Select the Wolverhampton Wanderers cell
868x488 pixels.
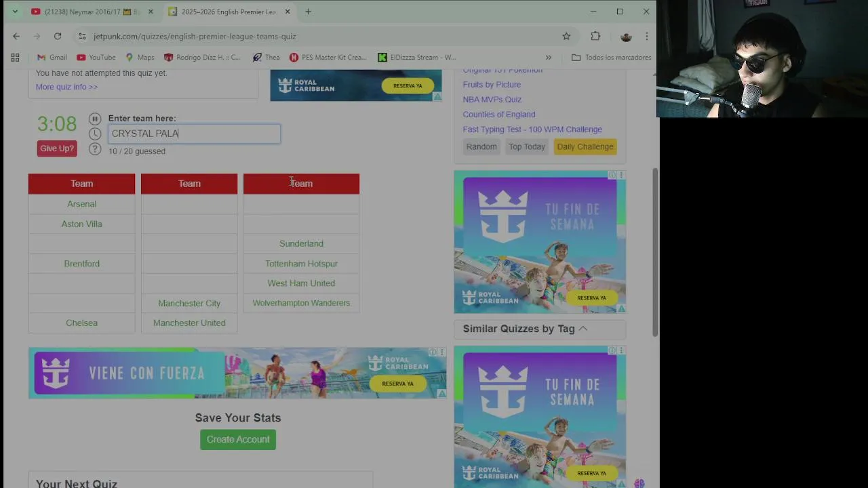[301, 303]
